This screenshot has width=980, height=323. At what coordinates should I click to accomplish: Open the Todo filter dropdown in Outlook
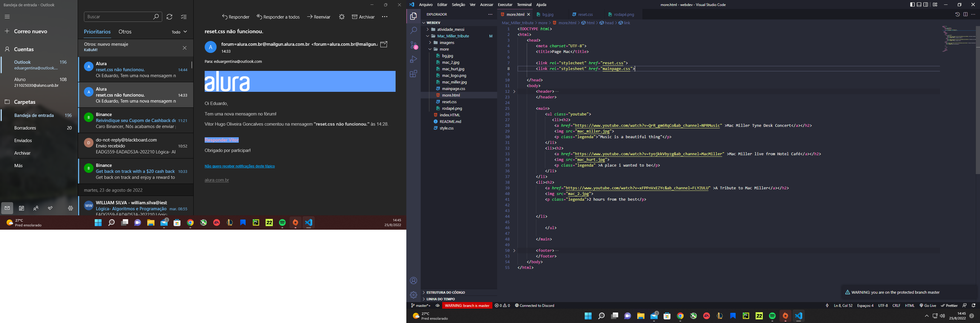click(x=179, y=32)
